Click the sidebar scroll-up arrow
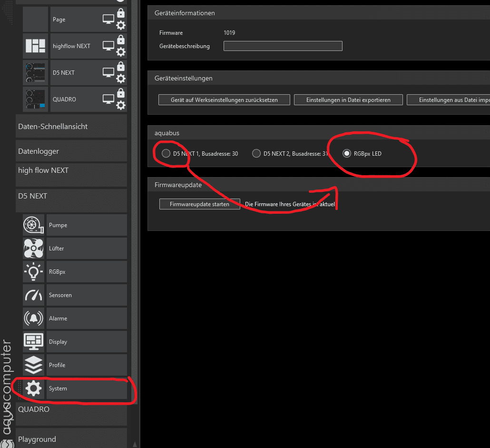Image resolution: width=490 pixels, height=448 pixels. 135,444
